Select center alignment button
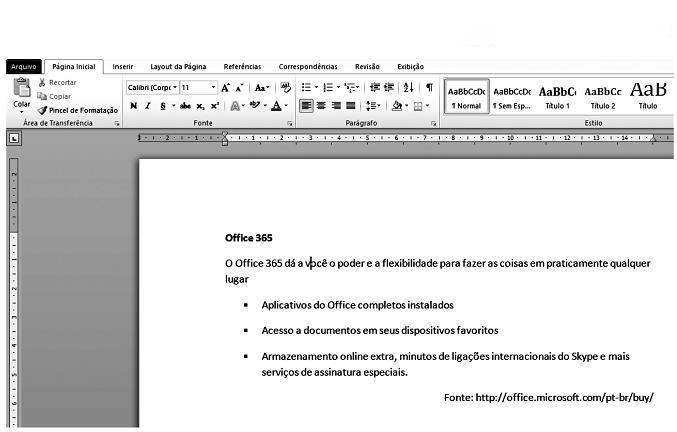 coord(321,106)
